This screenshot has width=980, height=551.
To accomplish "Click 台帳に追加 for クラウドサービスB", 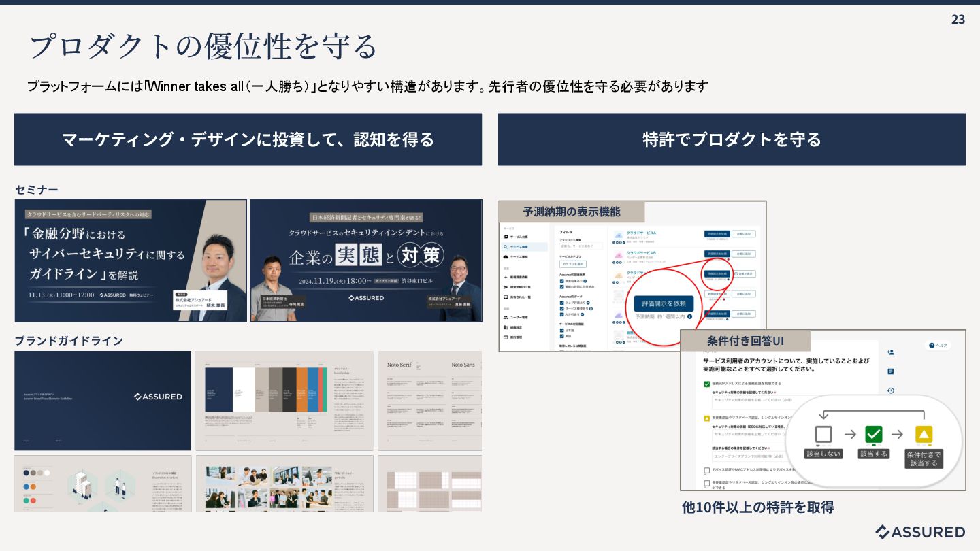I will [x=744, y=254].
